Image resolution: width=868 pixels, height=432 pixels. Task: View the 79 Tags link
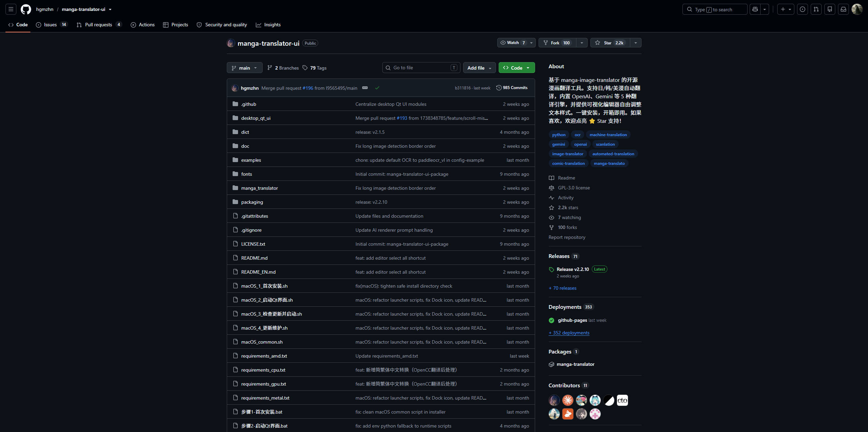314,68
